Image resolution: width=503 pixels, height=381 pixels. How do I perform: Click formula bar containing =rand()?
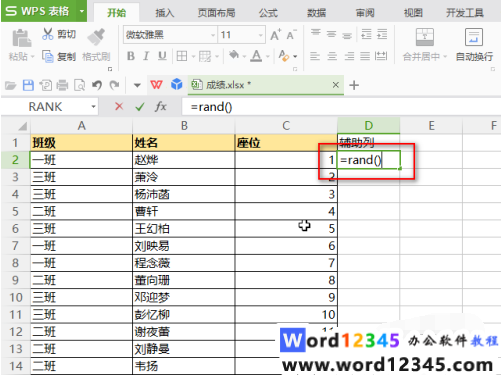pos(341,107)
